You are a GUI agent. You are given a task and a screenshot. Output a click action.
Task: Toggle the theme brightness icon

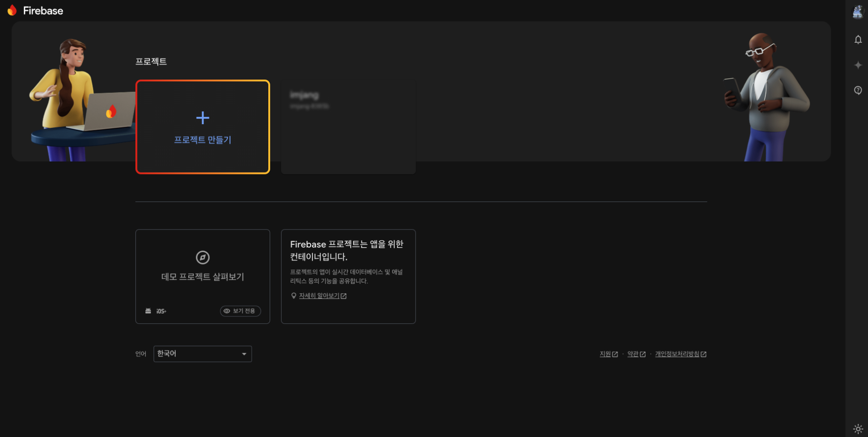858,429
